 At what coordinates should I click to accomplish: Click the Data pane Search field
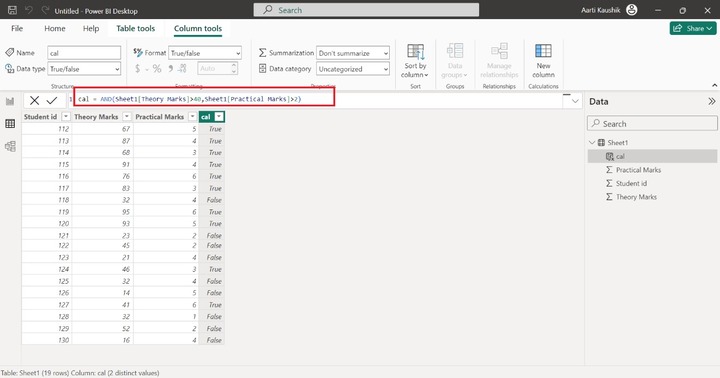point(652,124)
